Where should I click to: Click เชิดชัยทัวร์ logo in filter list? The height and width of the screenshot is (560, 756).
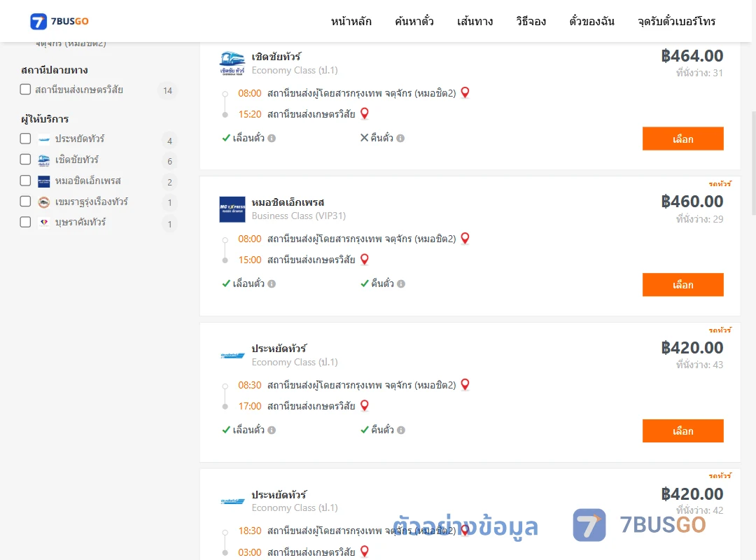click(44, 160)
